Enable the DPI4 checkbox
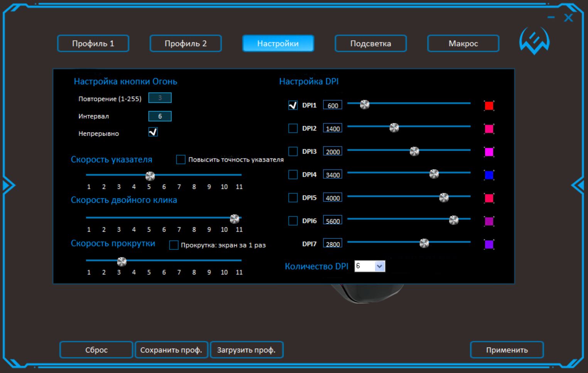588x373 pixels. 293,175
